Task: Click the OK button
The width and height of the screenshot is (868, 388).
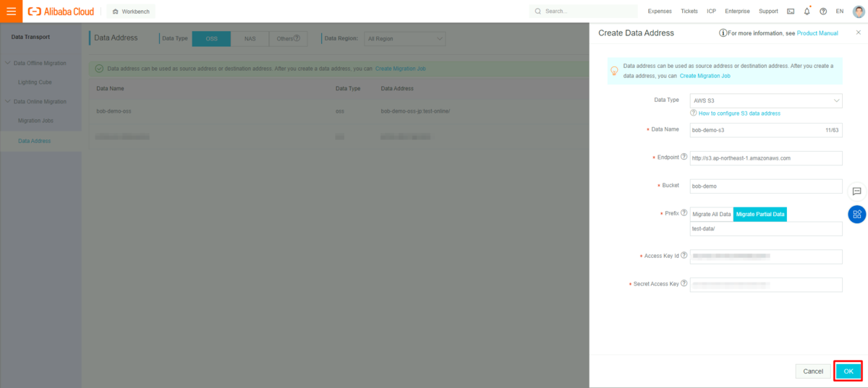Action: tap(848, 371)
